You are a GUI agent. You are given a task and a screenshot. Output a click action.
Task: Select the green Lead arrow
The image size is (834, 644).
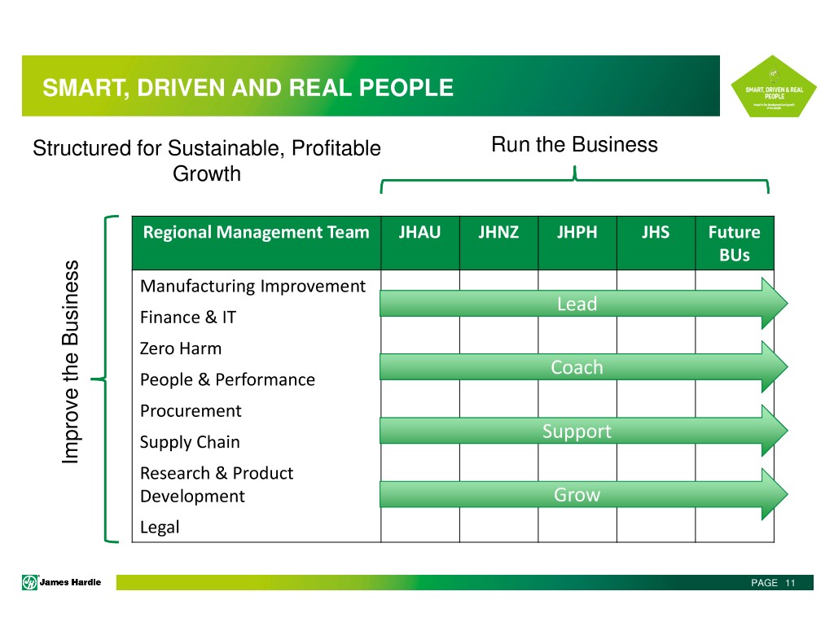pos(577,304)
